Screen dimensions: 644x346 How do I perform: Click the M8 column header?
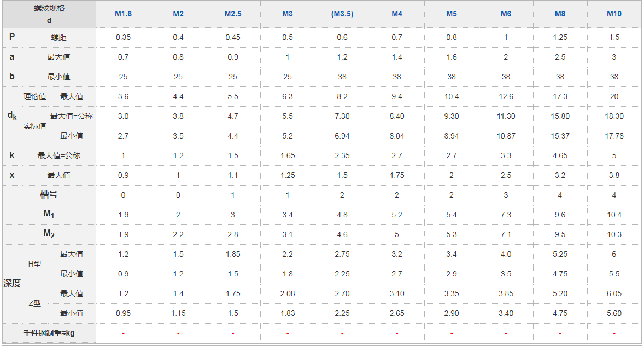pyautogui.click(x=560, y=14)
